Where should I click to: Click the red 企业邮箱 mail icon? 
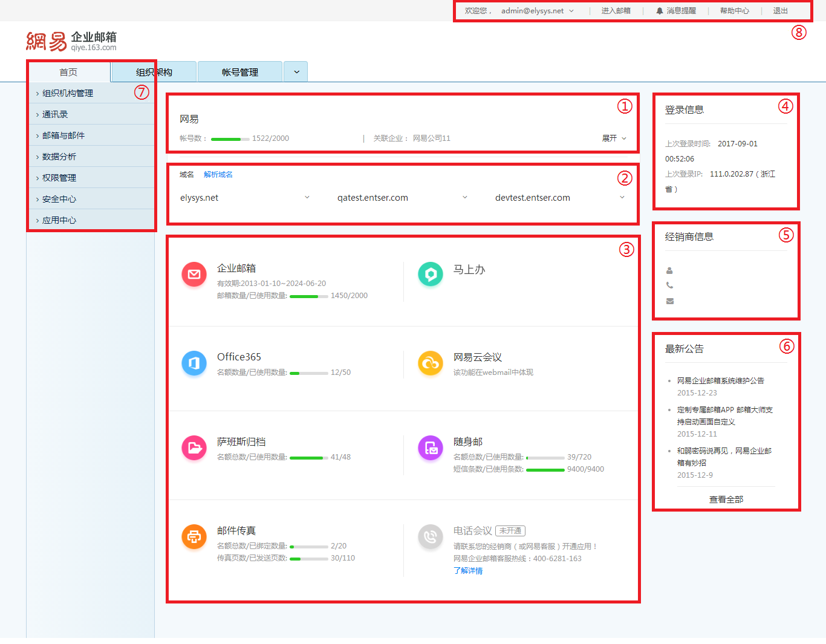194,275
